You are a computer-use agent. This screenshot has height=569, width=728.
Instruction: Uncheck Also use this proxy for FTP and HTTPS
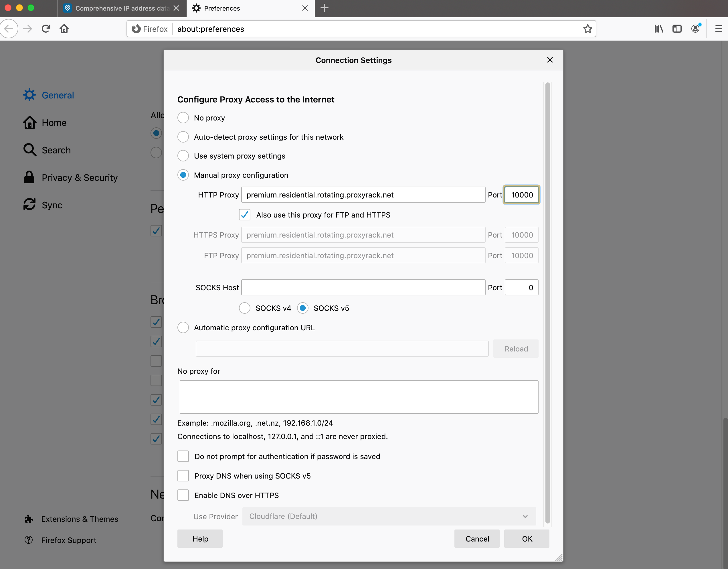click(x=244, y=215)
